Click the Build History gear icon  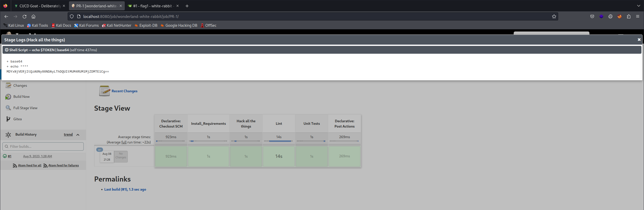(x=8, y=135)
